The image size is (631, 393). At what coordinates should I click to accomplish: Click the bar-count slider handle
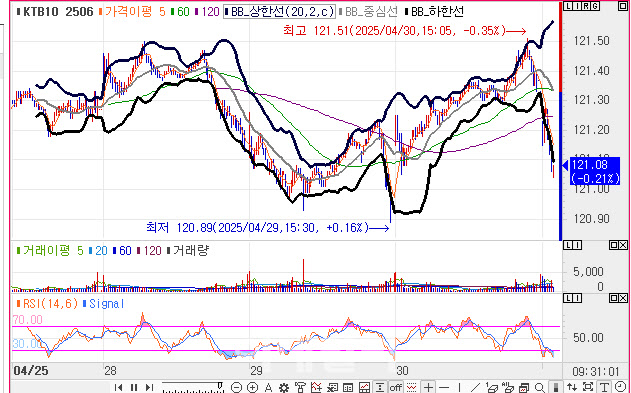[220, 386]
